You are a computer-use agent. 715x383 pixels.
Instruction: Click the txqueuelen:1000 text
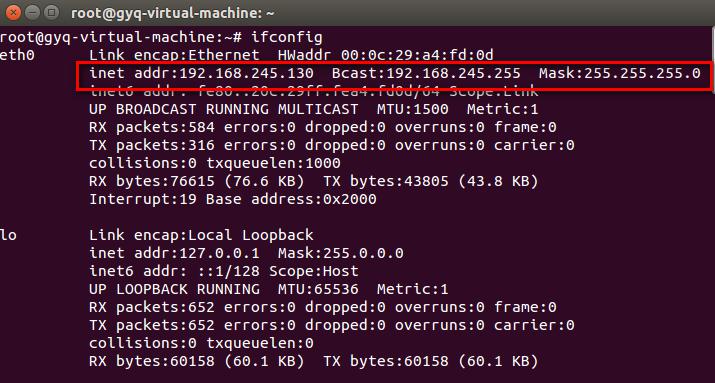pyautogui.click(x=274, y=164)
